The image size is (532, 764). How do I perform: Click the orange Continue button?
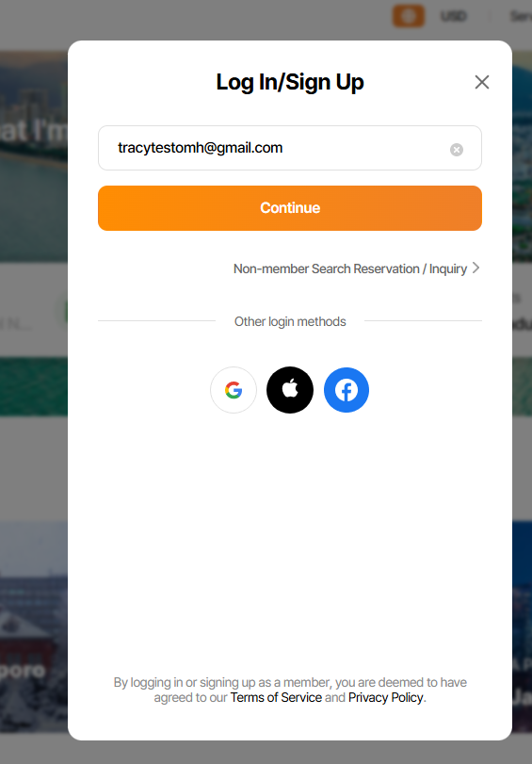pos(290,208)
